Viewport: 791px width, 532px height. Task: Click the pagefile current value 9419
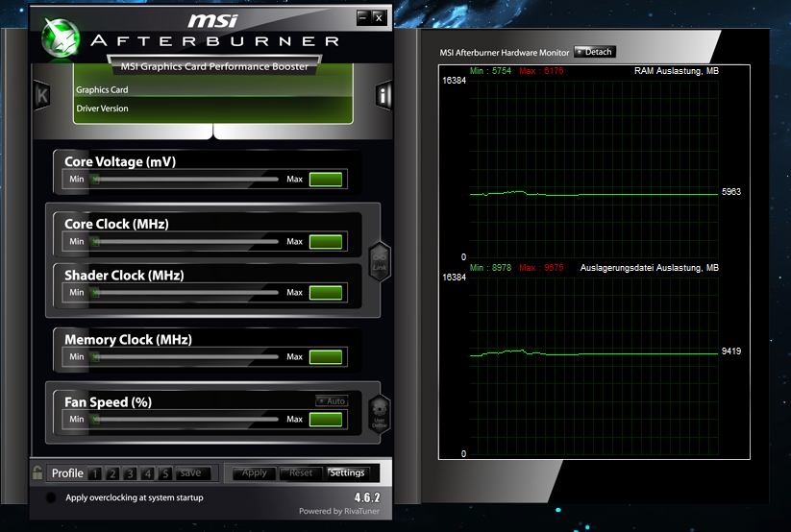(731, 351)
